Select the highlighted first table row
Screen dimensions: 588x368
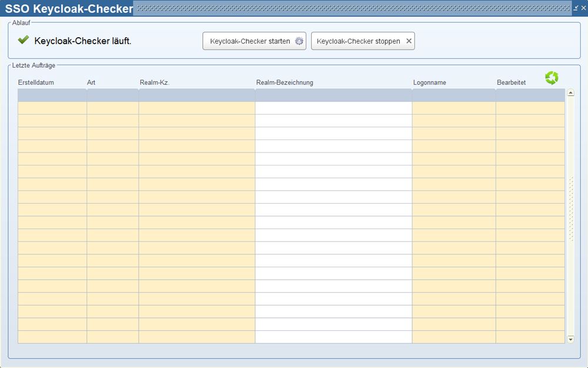pyautogui.click(x=291, y=95)
